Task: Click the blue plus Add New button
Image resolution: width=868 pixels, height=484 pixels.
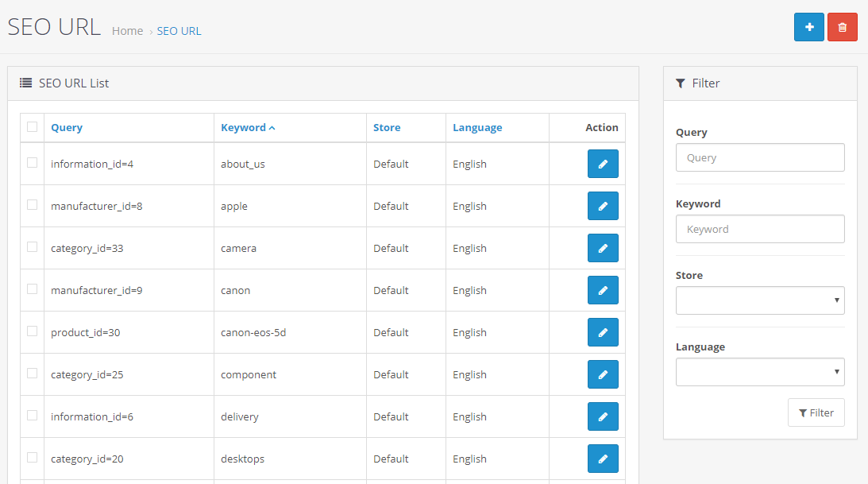Action: click(808, 27)
